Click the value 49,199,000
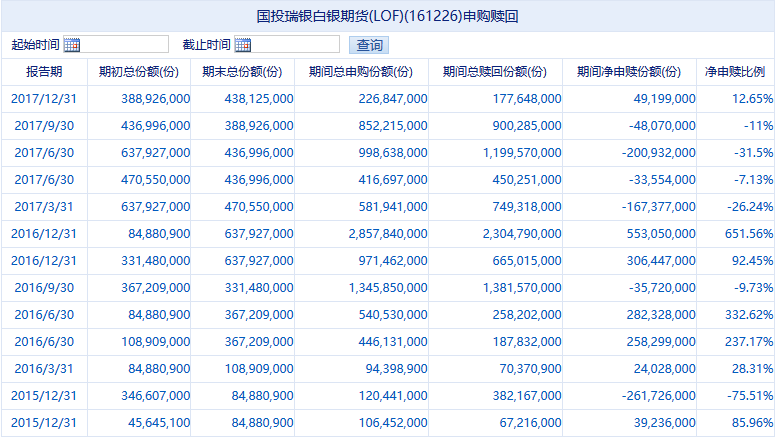Viewport: 775px width, 438px height. click(x=665, y=99)
